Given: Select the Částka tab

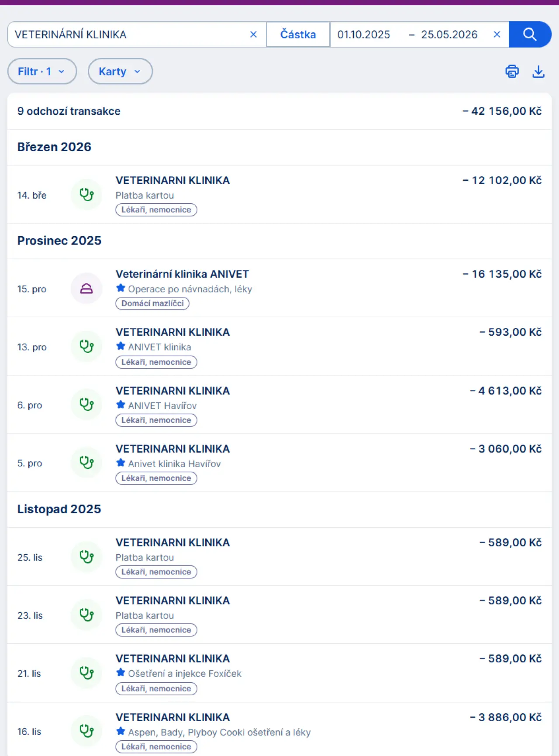Looking at the screenshot, I should click(x=298, y=34).
